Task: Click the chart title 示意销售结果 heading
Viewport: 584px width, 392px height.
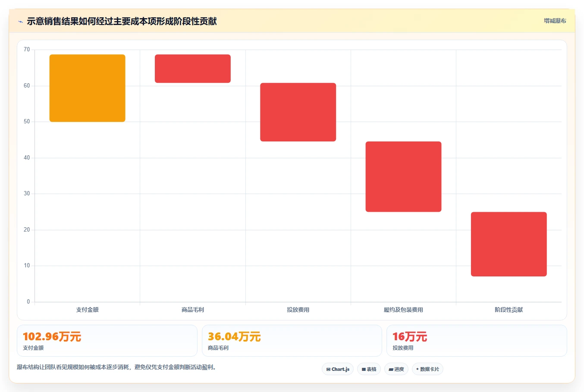Action: click(122, 21)
